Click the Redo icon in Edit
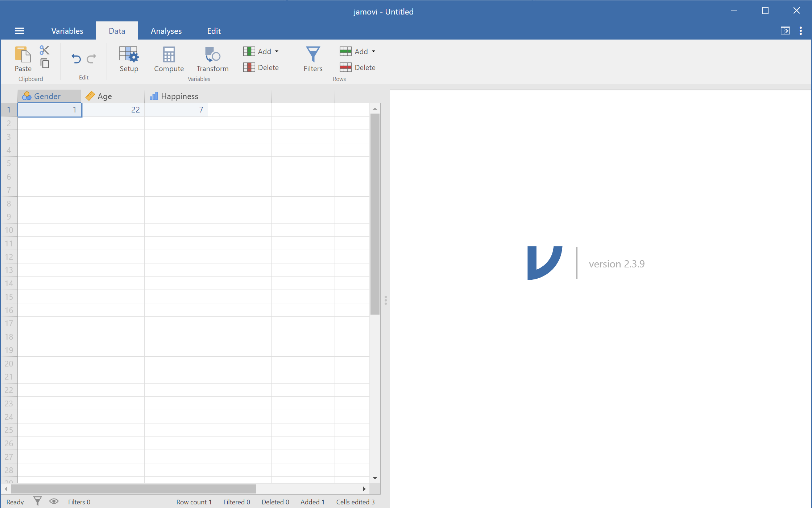The height and width of the screenshot is (508, 812). tap(92, 57)
